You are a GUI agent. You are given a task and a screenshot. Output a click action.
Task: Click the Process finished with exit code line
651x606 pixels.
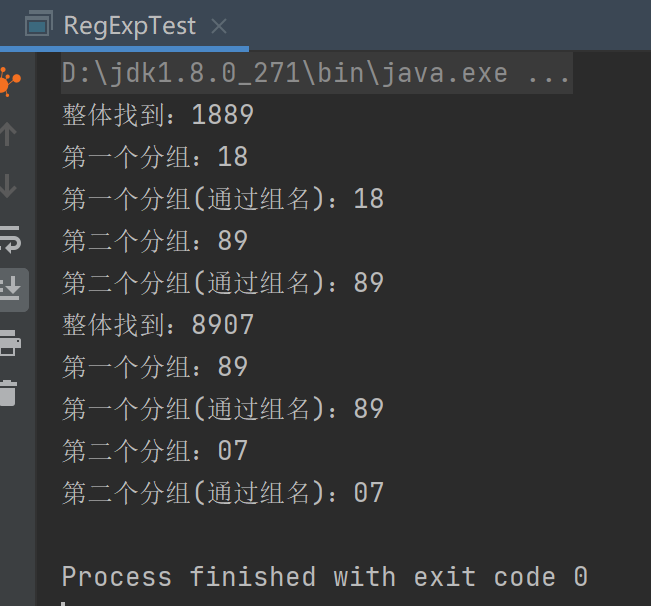[x=324, y=577]
